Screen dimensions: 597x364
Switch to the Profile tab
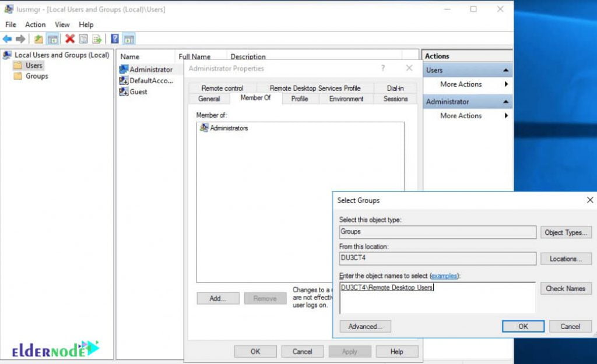coord(300,99)
